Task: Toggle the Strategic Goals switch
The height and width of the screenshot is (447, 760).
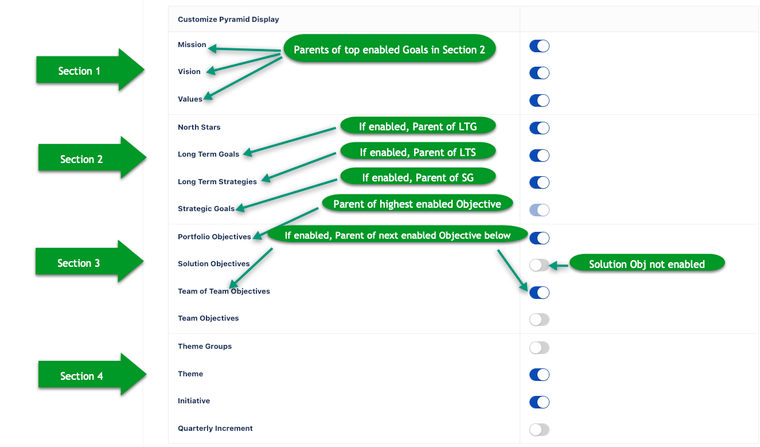Action: click(539, 210)
